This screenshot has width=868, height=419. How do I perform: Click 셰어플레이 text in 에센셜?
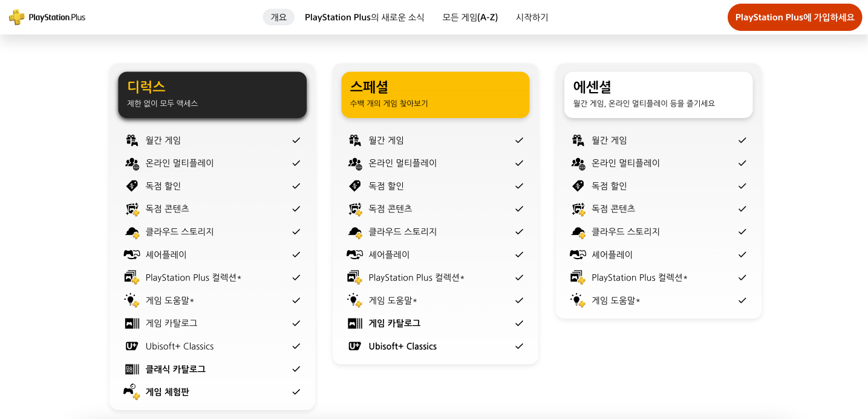(612, 254)
